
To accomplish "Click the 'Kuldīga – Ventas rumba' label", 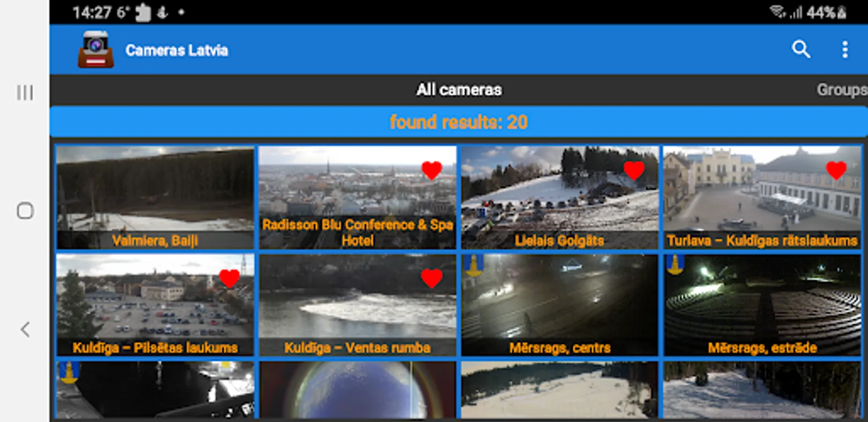I will pos(357,347).
